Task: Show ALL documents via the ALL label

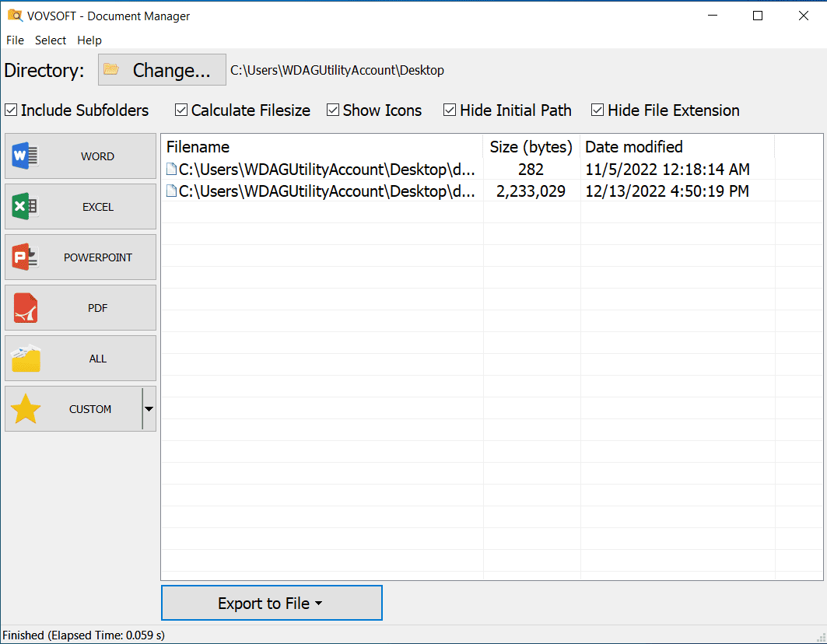Action: tap(97, 359)
